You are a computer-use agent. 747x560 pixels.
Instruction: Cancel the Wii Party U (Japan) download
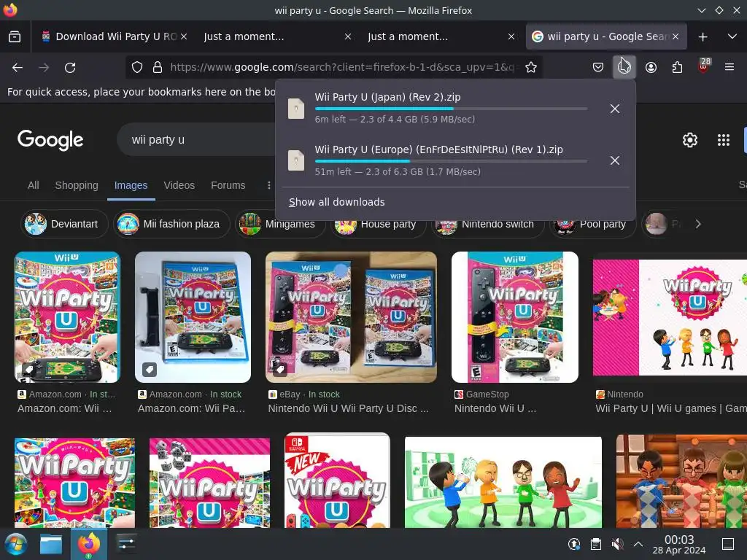tap(614, 109)
